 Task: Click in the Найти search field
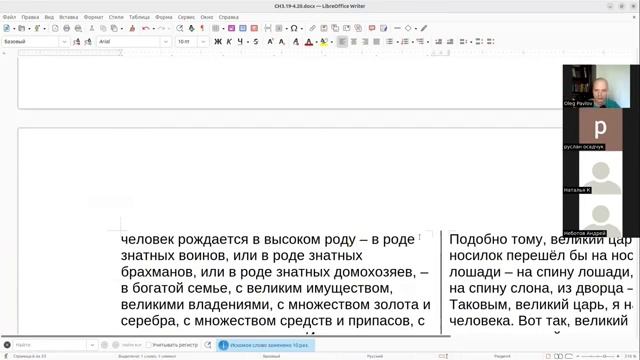(50, 345)
